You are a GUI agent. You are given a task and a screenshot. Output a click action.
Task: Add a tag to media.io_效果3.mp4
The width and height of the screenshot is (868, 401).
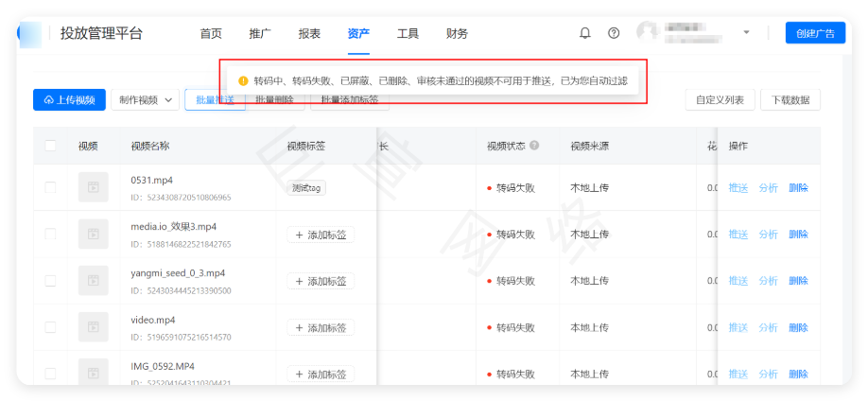tap(321, 235)
